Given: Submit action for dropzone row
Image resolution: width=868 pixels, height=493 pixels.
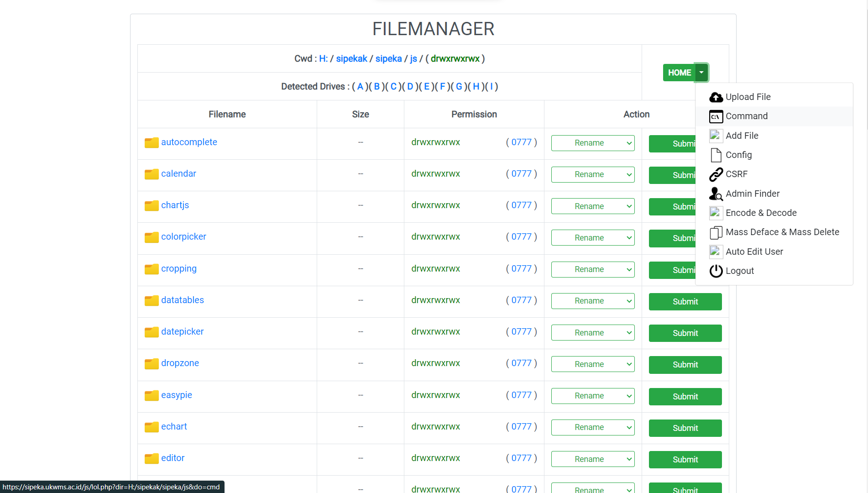Looking at the screenshot, I should click(685, 365).
